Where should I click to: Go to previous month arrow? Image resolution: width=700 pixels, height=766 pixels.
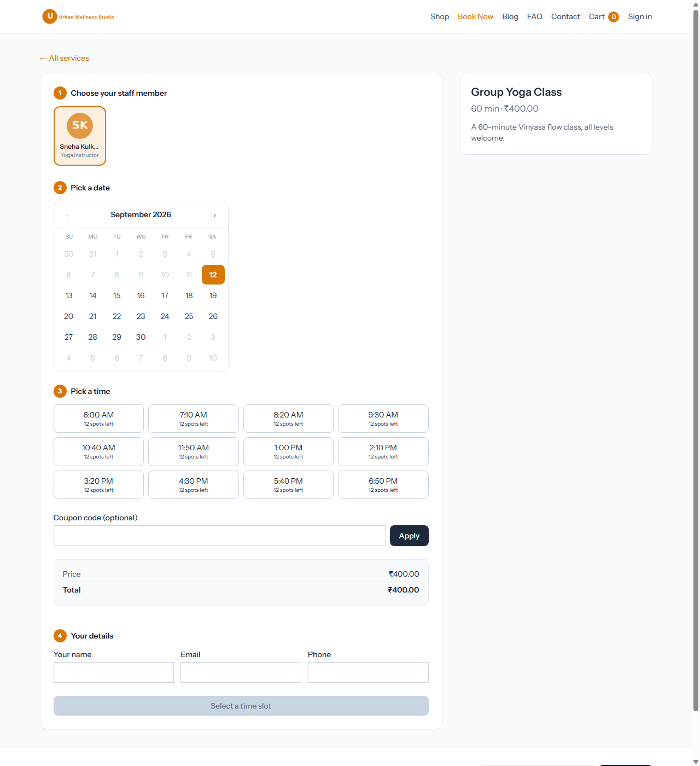[67, 215]
